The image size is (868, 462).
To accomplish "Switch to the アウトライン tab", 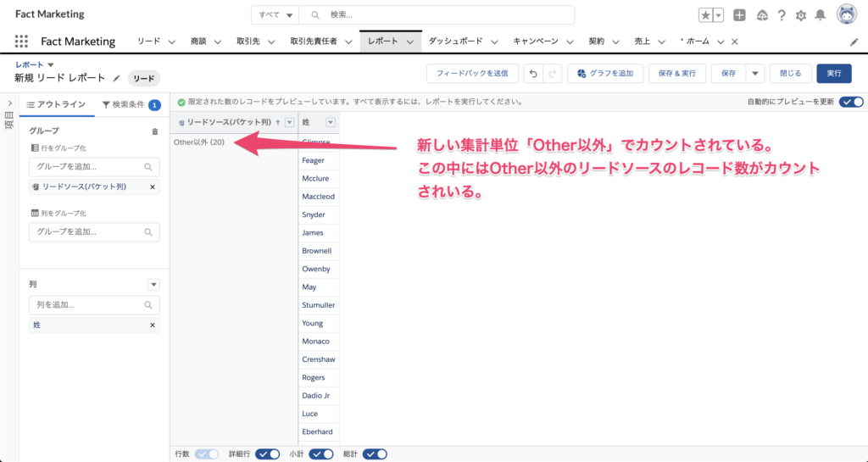I will tap(57, 104).
